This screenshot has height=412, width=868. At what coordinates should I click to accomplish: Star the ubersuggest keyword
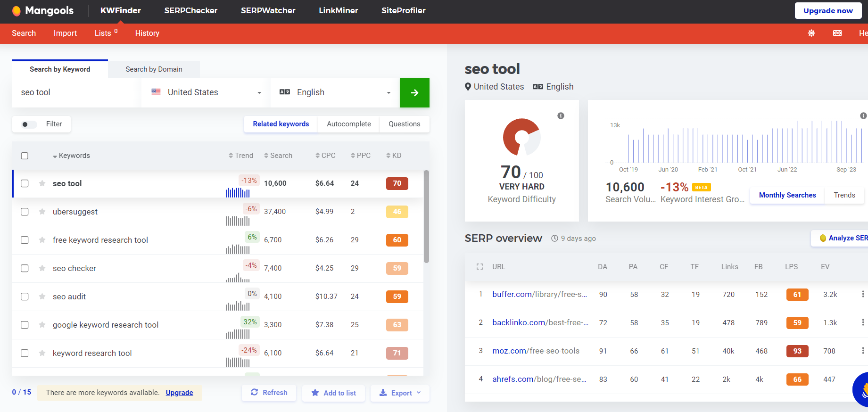point(42,212)
